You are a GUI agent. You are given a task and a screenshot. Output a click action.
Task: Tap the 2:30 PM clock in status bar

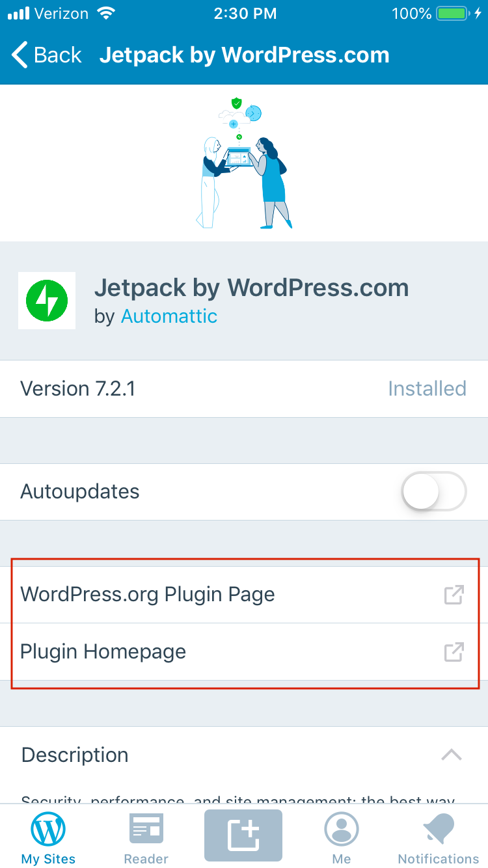coord(244,13)
